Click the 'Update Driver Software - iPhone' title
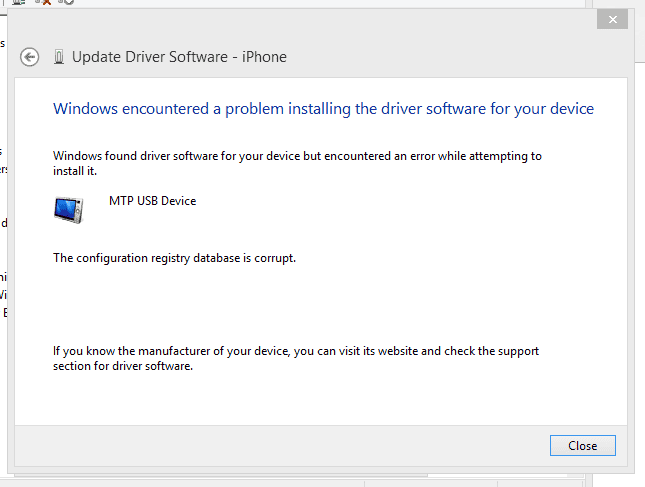Viewport: 645px width, 487px height. 179,57
